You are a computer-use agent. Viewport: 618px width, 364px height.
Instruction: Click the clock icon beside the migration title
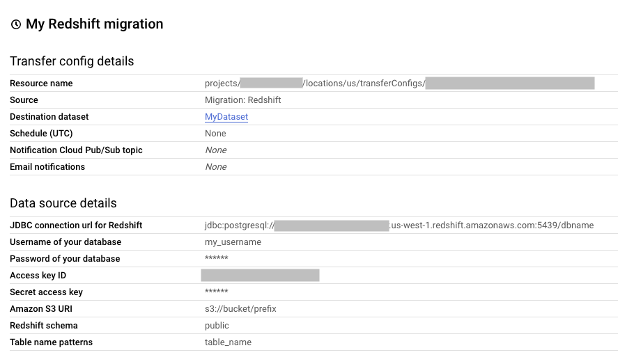coord(15,24)
